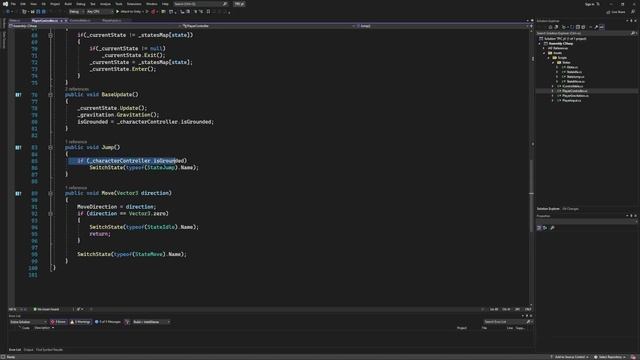Collapse the BaseUpdate method at line 76
The image size is (640, 360).
click(50, 95)
